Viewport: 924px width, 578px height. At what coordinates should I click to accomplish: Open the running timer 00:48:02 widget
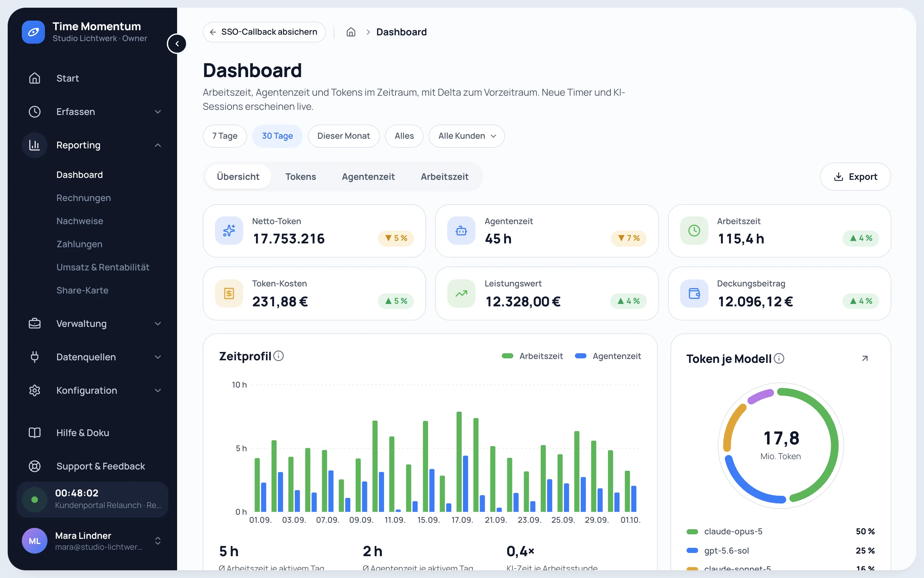click(x=92, y=499)
